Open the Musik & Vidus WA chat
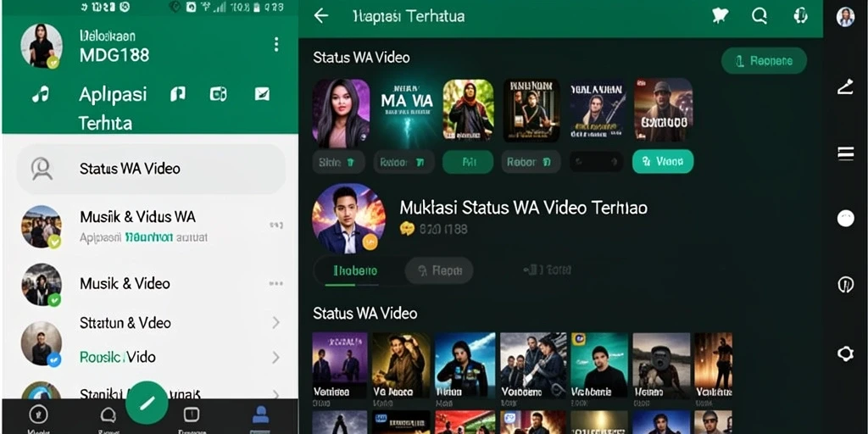The height and width of the screenshot is (434, 868). (x=151, y=225)
